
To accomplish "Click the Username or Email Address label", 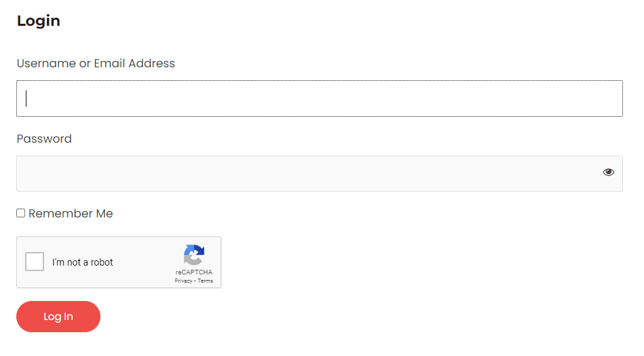I will 96,63.
